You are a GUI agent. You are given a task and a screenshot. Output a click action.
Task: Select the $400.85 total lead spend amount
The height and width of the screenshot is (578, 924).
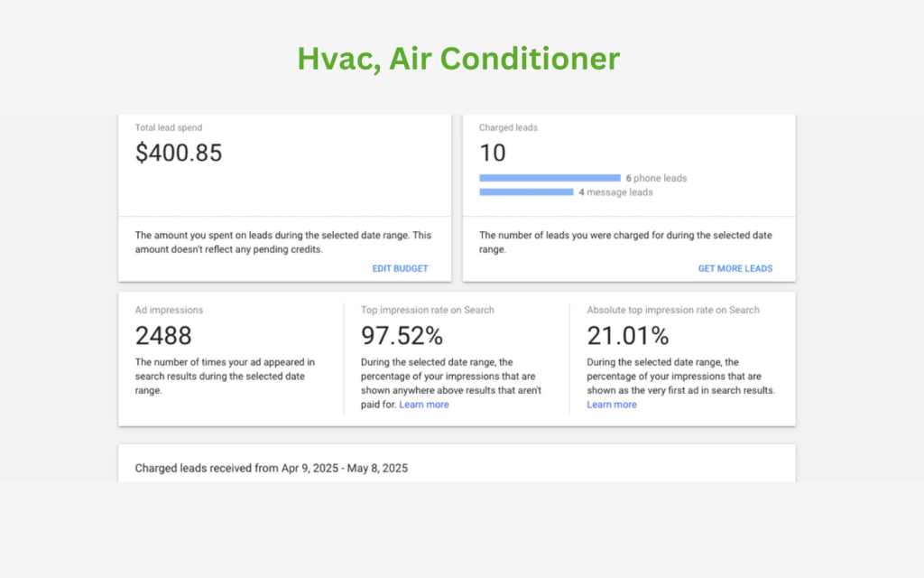coord(179,154)
